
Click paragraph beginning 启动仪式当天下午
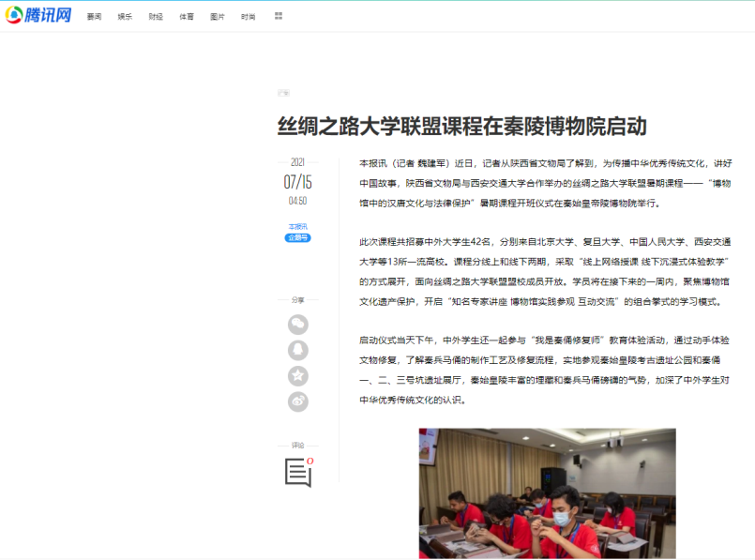545,370
